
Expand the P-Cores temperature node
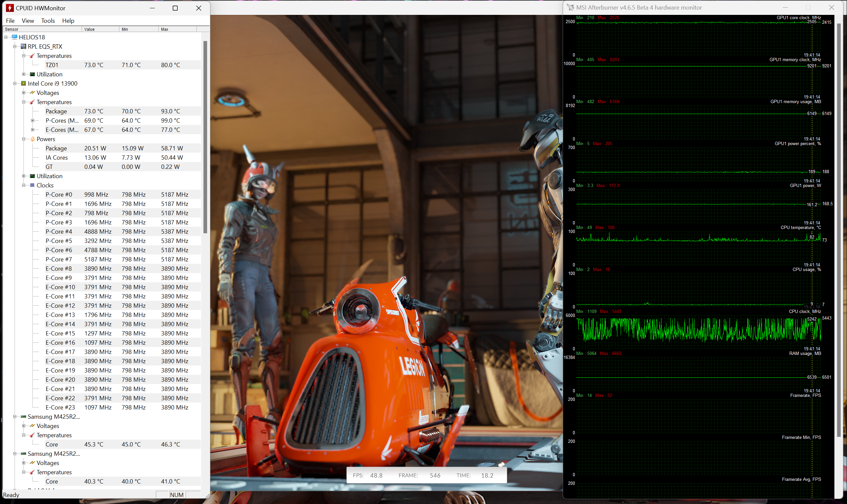[33, 120]
